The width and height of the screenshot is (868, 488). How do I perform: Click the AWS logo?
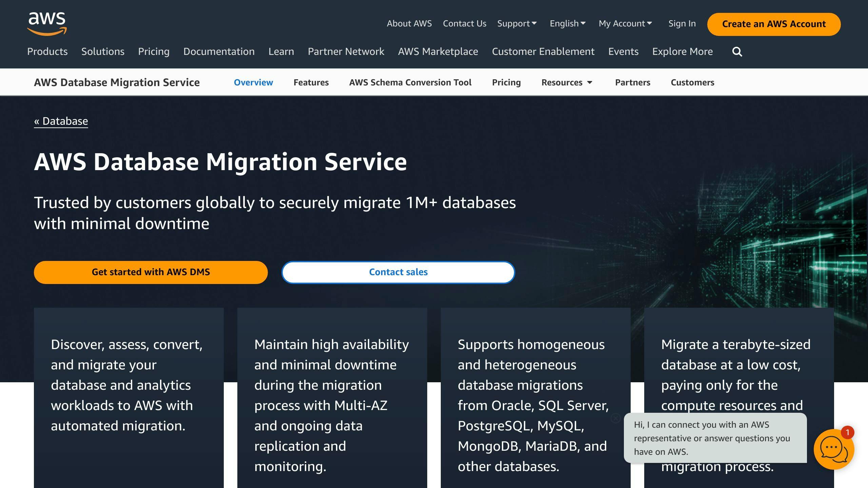click(47, 24)
